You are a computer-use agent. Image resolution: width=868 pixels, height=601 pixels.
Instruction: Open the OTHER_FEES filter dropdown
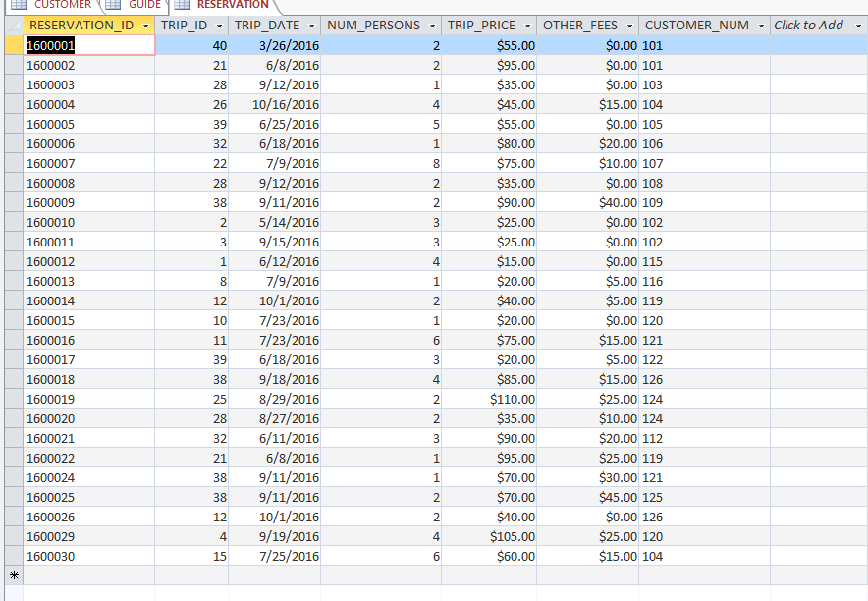click(x=628, y=25)
